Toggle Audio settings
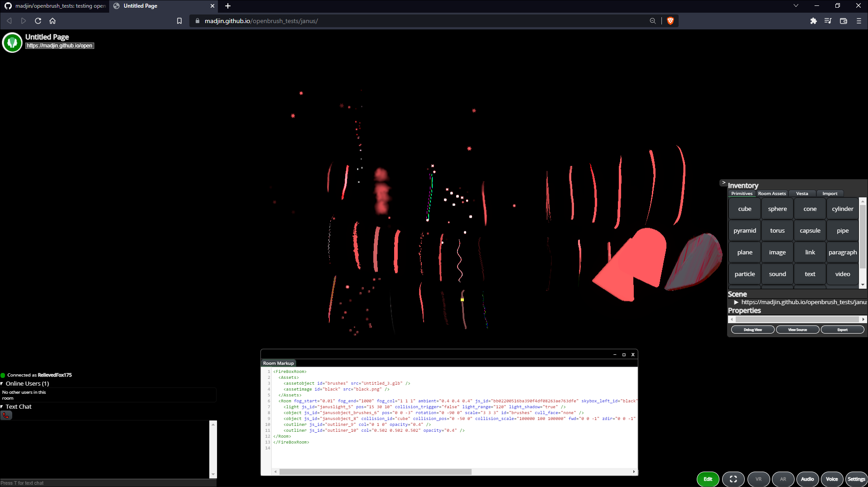Screen dimensions: 868x487 coord(807,479)
